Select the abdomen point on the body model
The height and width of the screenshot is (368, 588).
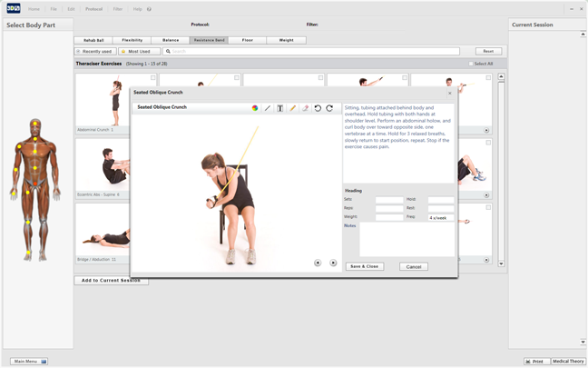[34, 168]
